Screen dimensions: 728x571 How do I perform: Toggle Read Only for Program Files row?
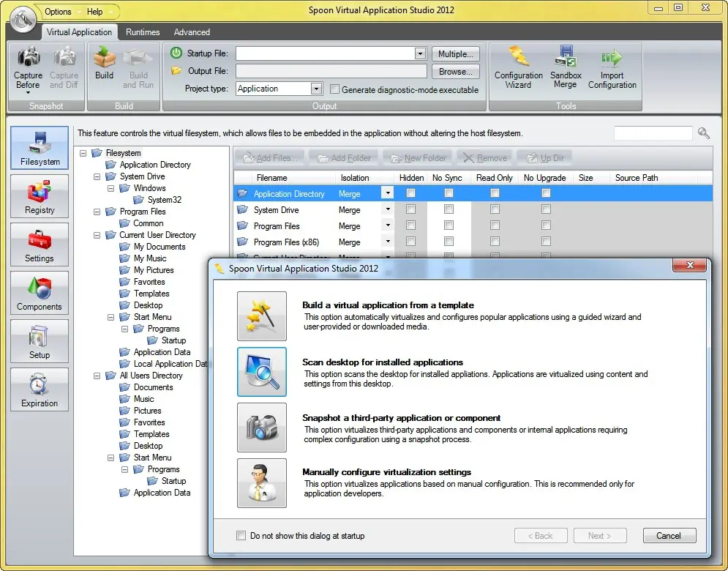tap(495, 225)
